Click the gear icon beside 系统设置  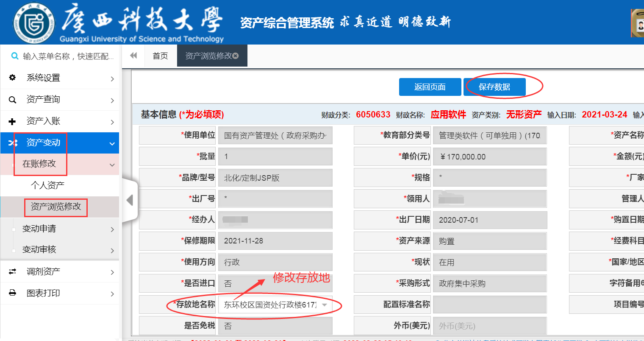coord(12,78)
